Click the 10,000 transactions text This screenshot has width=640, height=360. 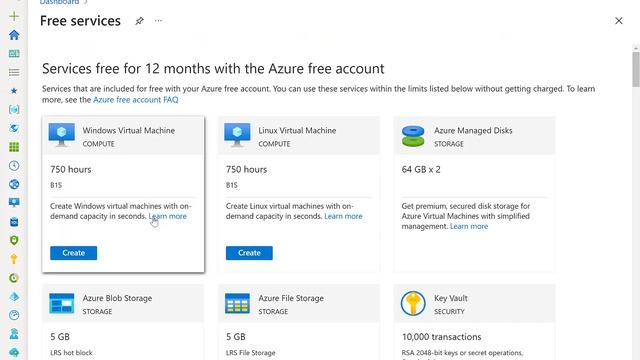tap(441, 337)
